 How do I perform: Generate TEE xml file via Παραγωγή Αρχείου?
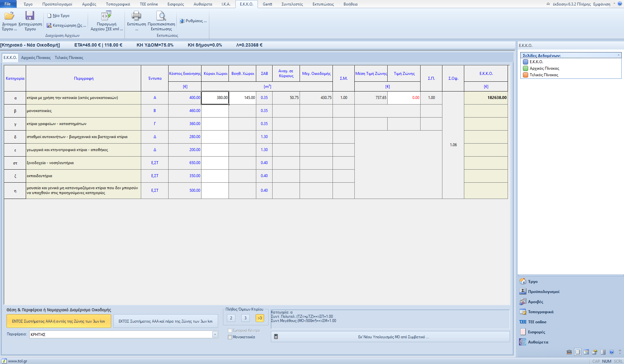[106, 16]
